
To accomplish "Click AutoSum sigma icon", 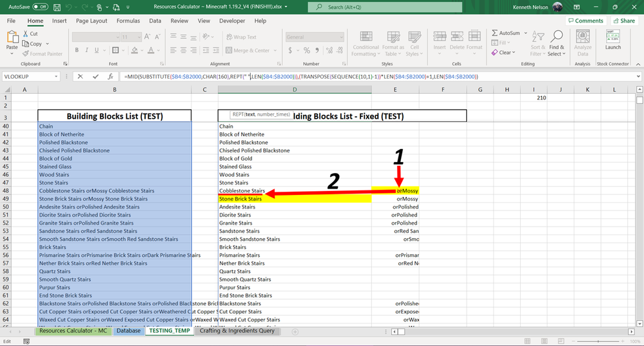I will click(x=494, y=33).
